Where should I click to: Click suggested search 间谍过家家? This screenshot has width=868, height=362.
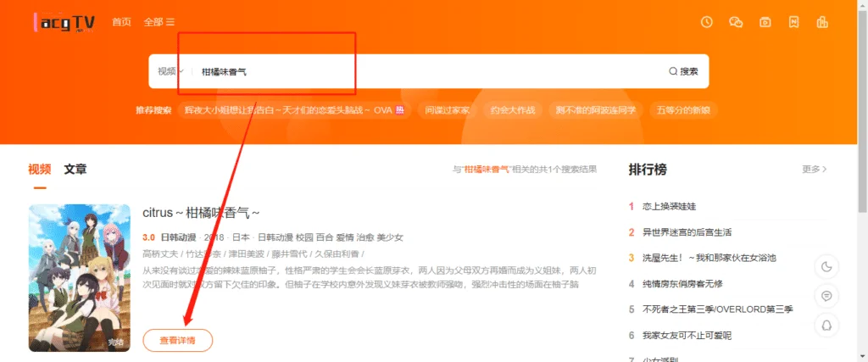tap(448, 110)
